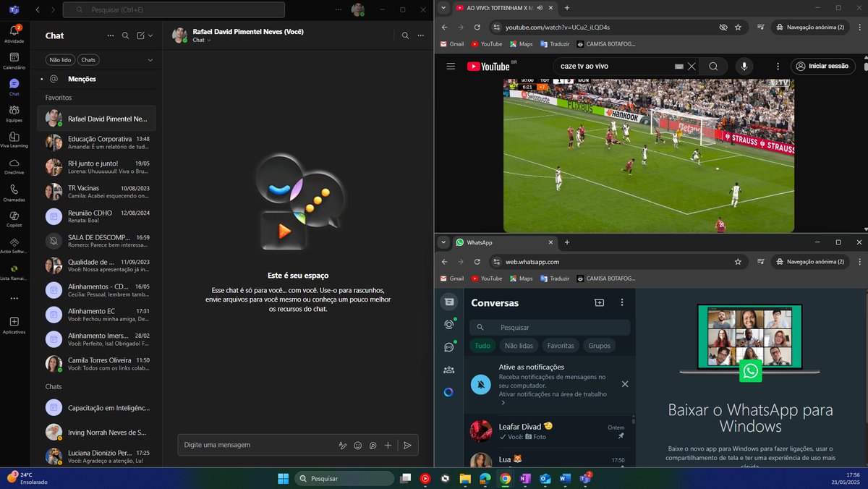This screenshot has height=489, width=868.
Task: Select Grupos filter in WhatsApp
Action: (599, 346)
